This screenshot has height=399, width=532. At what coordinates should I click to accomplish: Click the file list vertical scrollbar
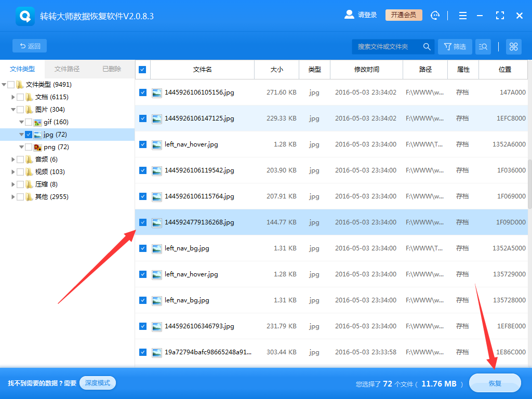tap(529, 183)
